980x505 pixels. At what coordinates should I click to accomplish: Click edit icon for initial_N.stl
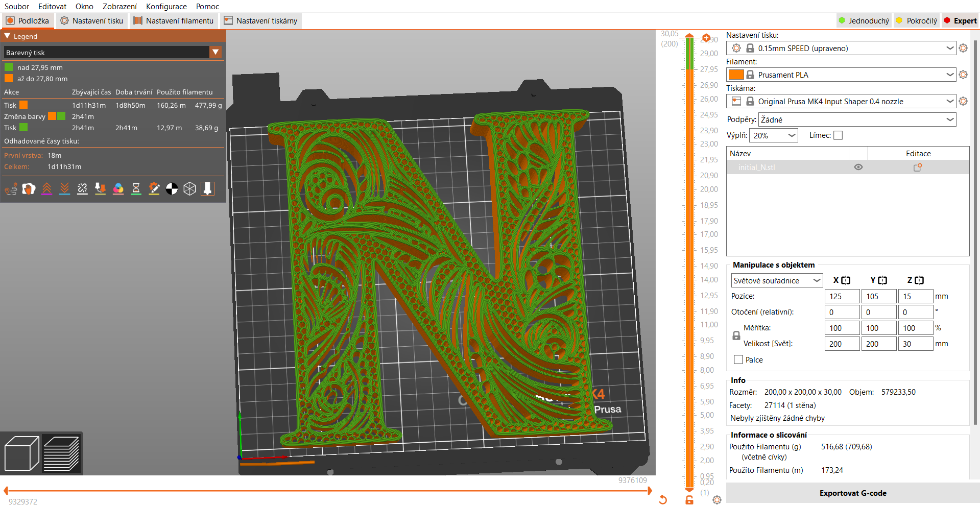pyautogui.click(x=918, y=167)
